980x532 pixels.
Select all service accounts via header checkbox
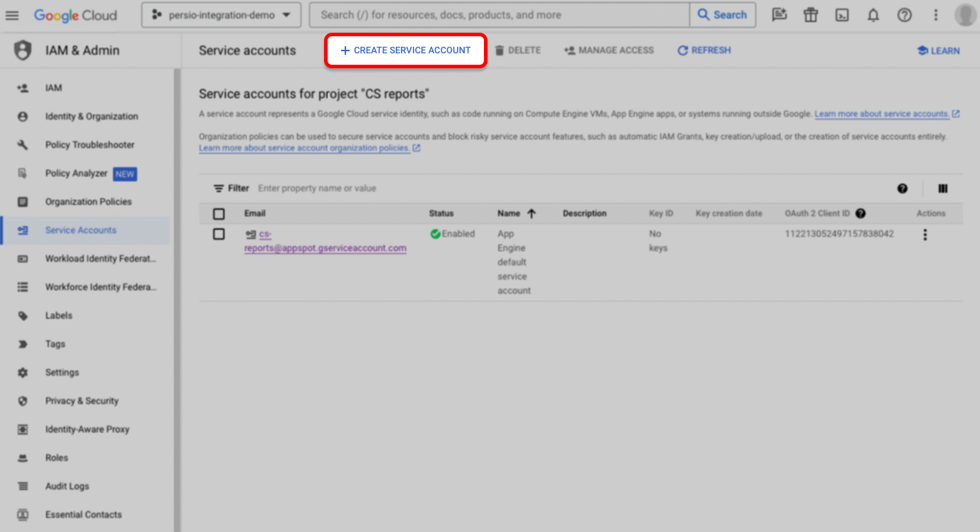[x=218, y=213]
